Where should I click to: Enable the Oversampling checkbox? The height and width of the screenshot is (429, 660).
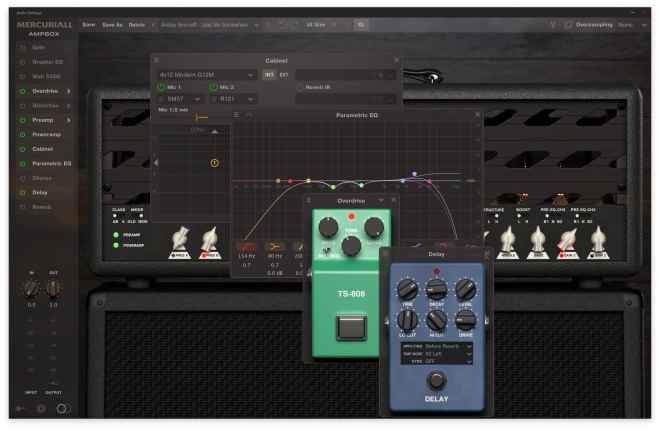(x=568, y=25)
